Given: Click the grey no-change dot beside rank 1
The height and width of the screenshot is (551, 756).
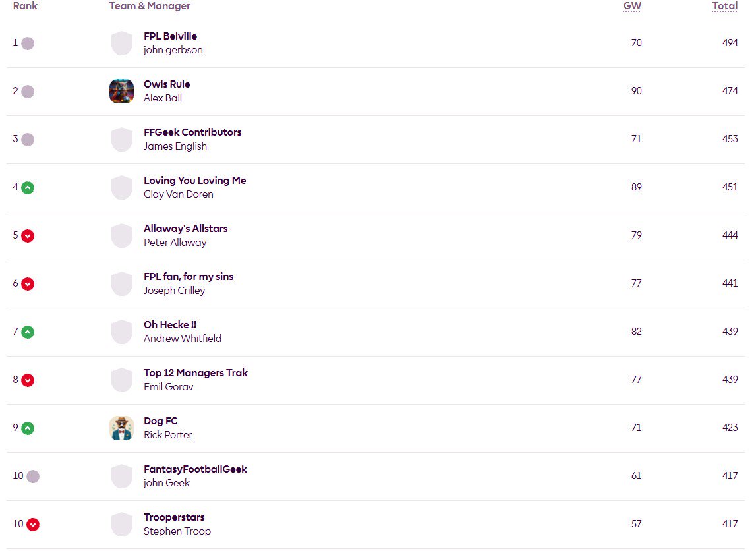Looking at the screenshot, I should click(28, 43).
